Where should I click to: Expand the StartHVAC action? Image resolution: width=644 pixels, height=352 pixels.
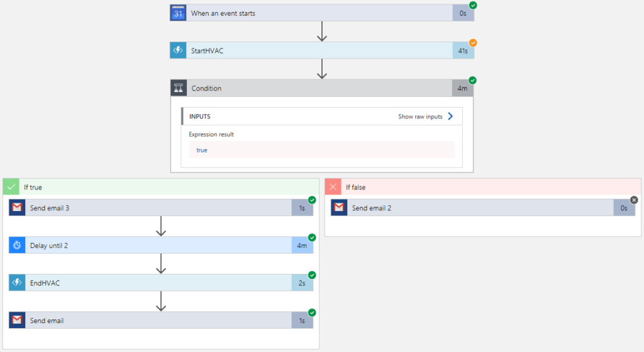coord(322,50)
